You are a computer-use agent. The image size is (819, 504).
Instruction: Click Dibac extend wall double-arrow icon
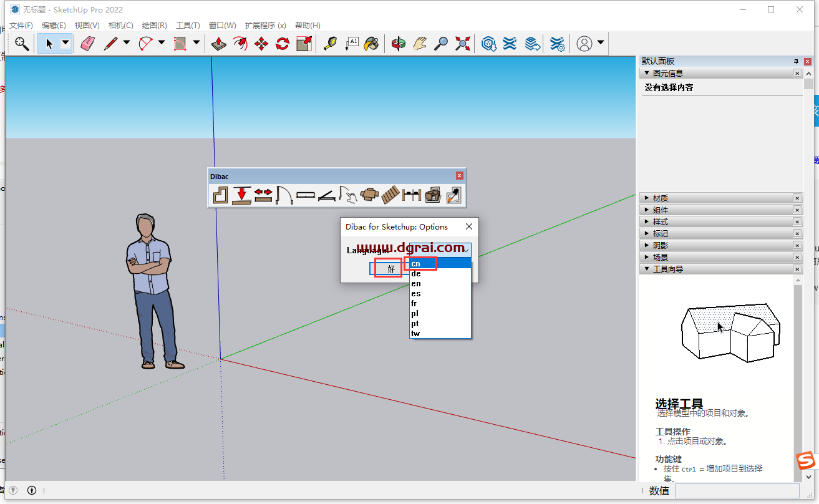tap(263, 196)
